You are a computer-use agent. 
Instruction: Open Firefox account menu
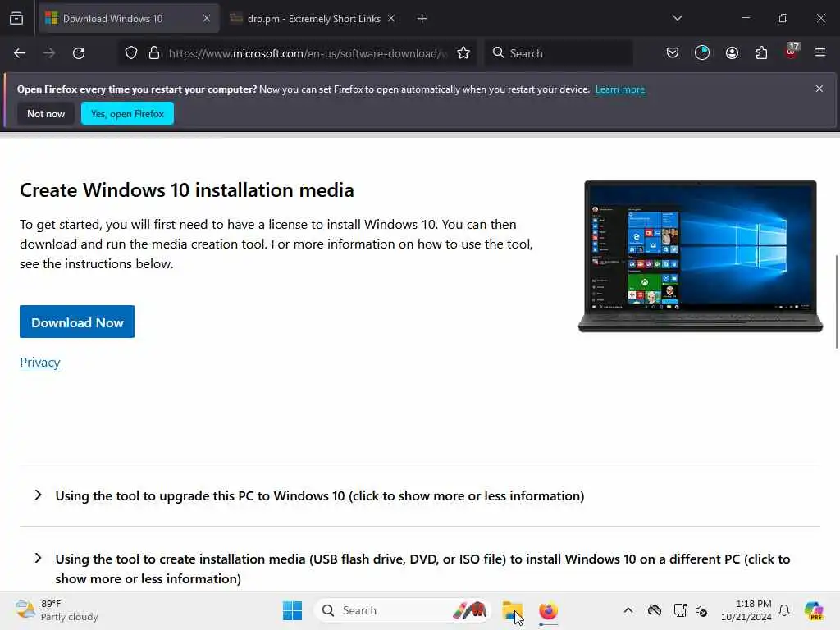pyautogui.click(x=732, y=52)
